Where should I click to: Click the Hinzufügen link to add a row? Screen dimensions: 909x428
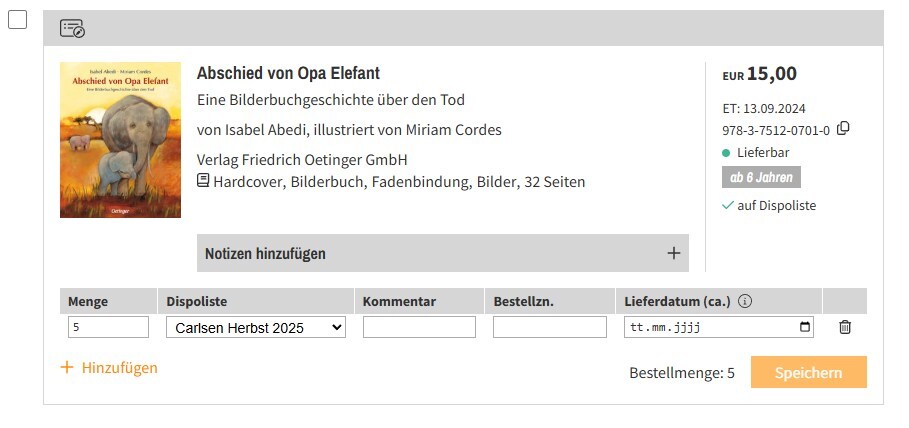coord(109,367)
